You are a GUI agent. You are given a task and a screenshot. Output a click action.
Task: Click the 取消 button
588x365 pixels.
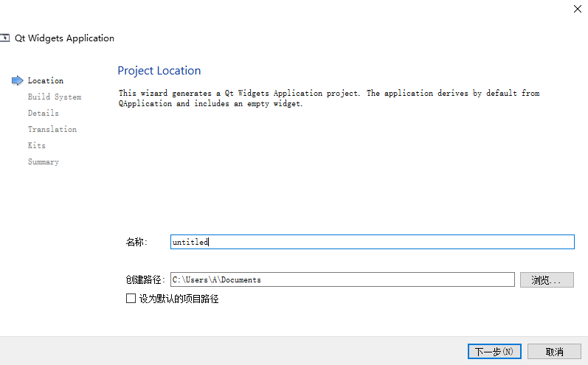pos(554,352)
